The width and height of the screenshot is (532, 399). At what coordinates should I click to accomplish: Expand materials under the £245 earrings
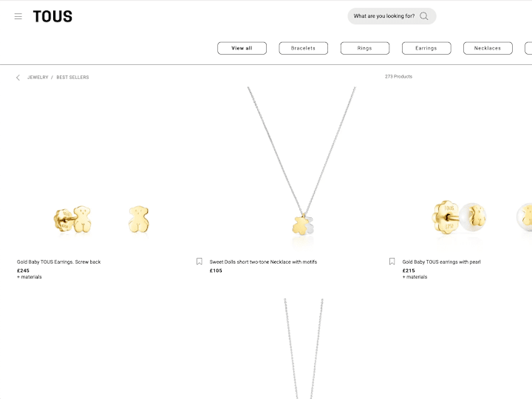tap(30, 277)
